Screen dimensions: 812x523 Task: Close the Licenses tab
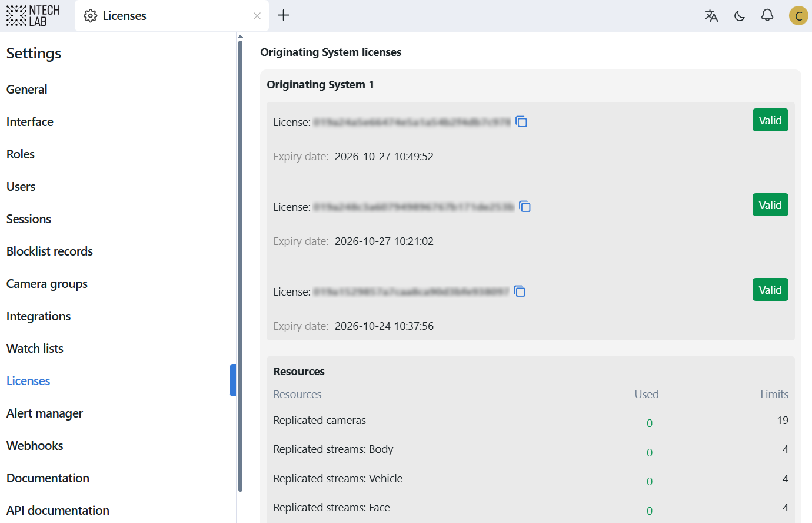[257, 16]
